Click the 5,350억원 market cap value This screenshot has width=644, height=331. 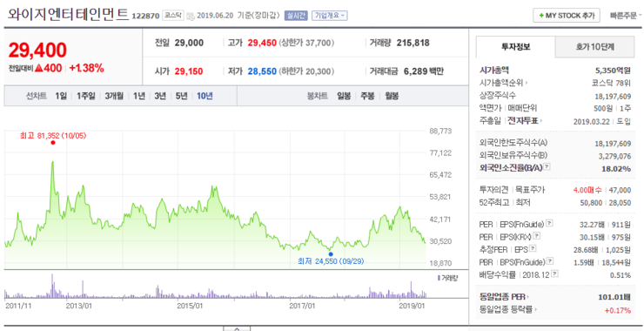[x=613, y=71]
